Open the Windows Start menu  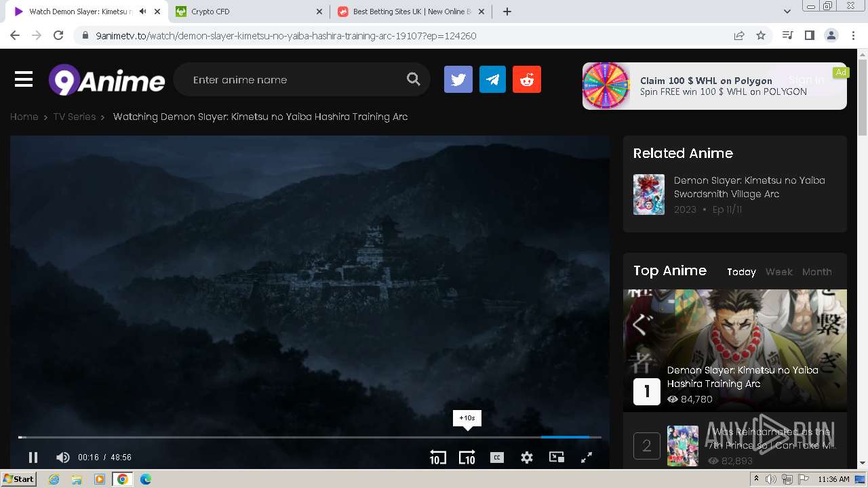pos(19,479)
